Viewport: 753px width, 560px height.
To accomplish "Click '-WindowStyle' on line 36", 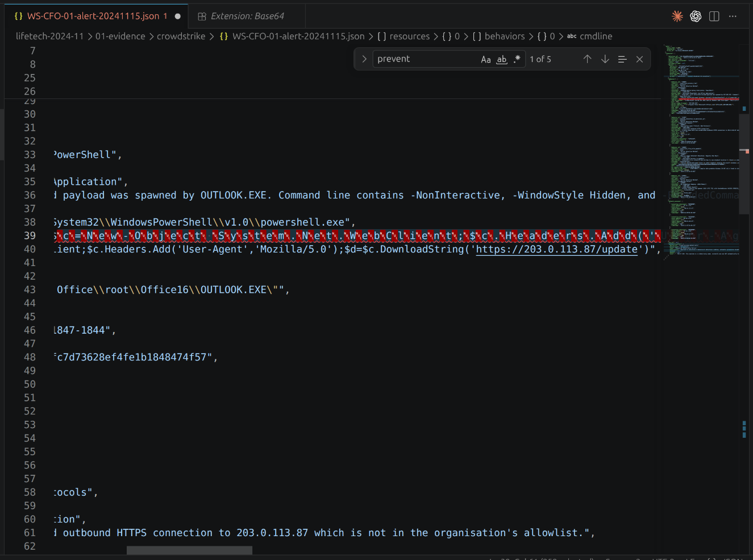I will click(x=548, y=196).
